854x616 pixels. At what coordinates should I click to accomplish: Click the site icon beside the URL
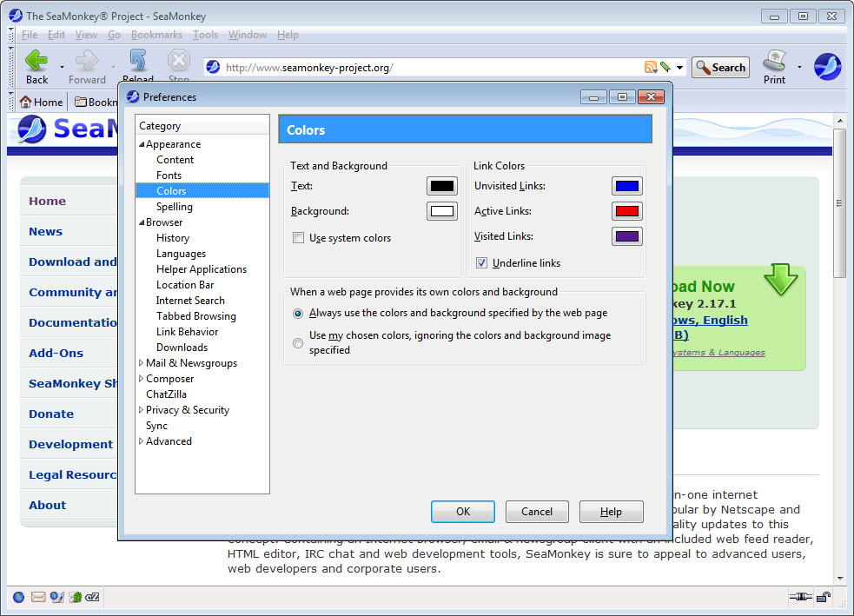click(213, 67)
